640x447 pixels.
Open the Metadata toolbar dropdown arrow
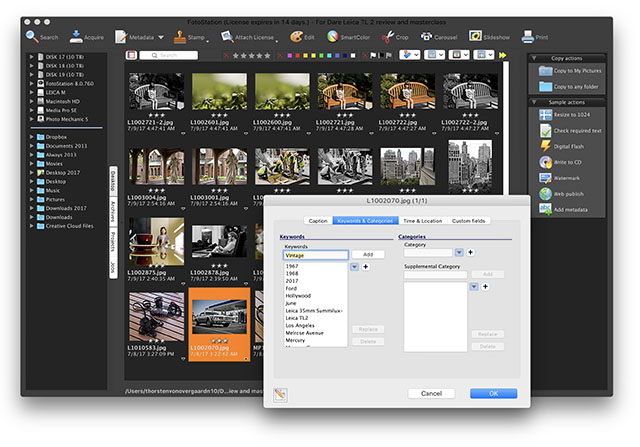pos(161,37)
